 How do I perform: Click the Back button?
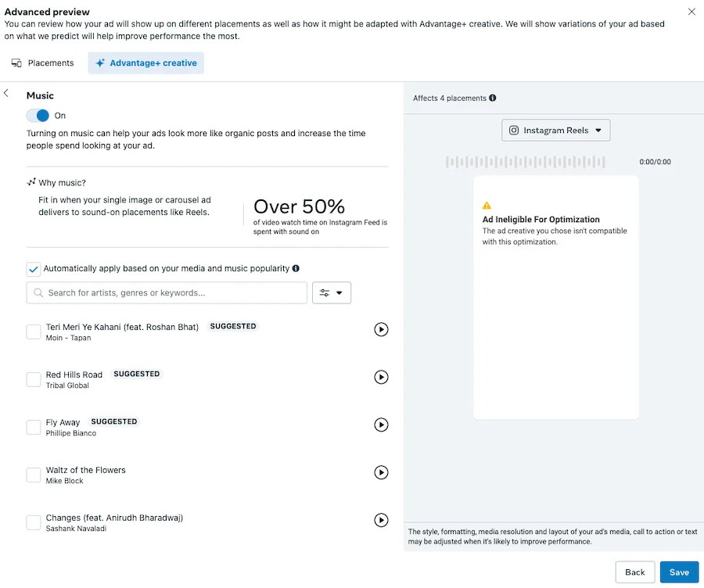(x=635, y=572)
